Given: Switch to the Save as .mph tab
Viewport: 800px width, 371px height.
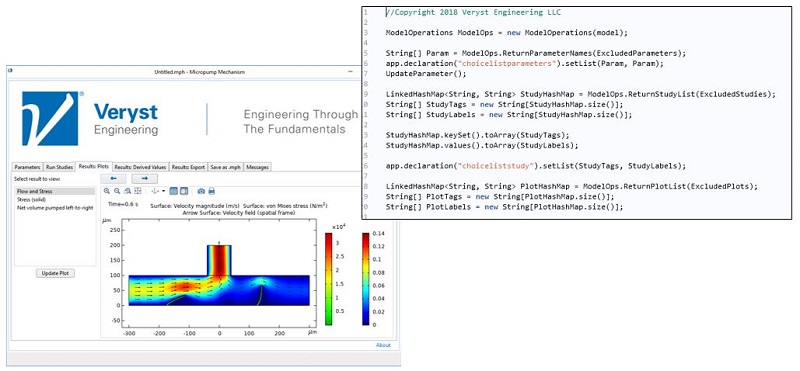Looking at the screenshot, I should (226, 167).
